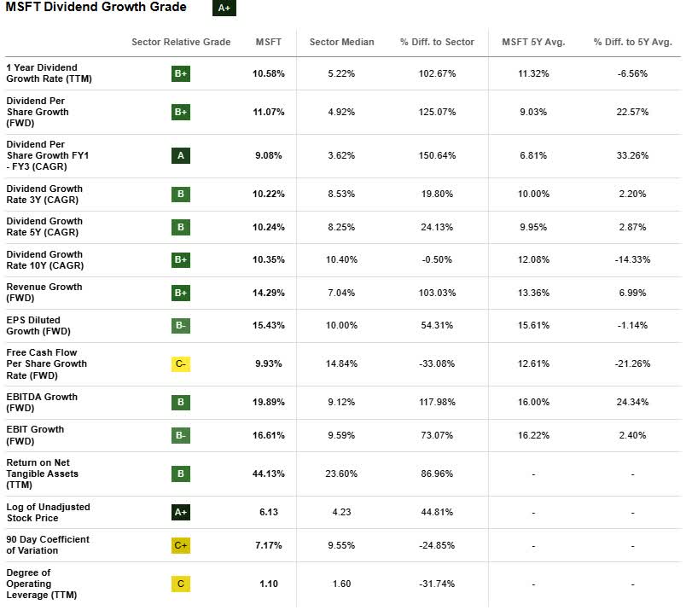Click the B+ grade badge for Revenue Growth (FWD)
The width and height of the screenshot is (686, 616).
pos(181,293)
